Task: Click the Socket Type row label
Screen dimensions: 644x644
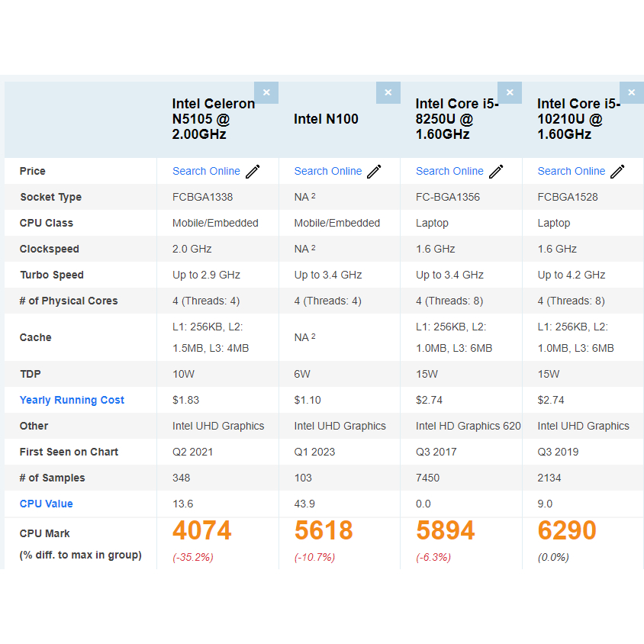Action: click(x=51, y=197)
